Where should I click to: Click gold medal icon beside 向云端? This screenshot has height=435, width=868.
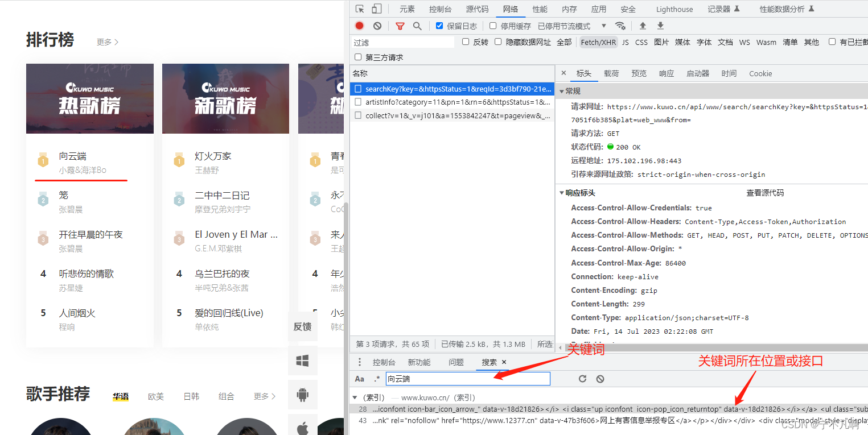[x=43, y=160]
